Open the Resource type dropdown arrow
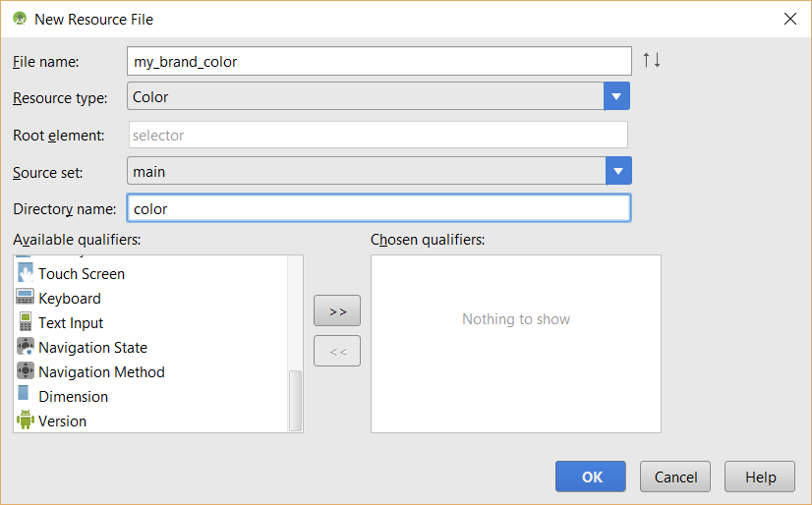812x505 pixels. point(616,96)
